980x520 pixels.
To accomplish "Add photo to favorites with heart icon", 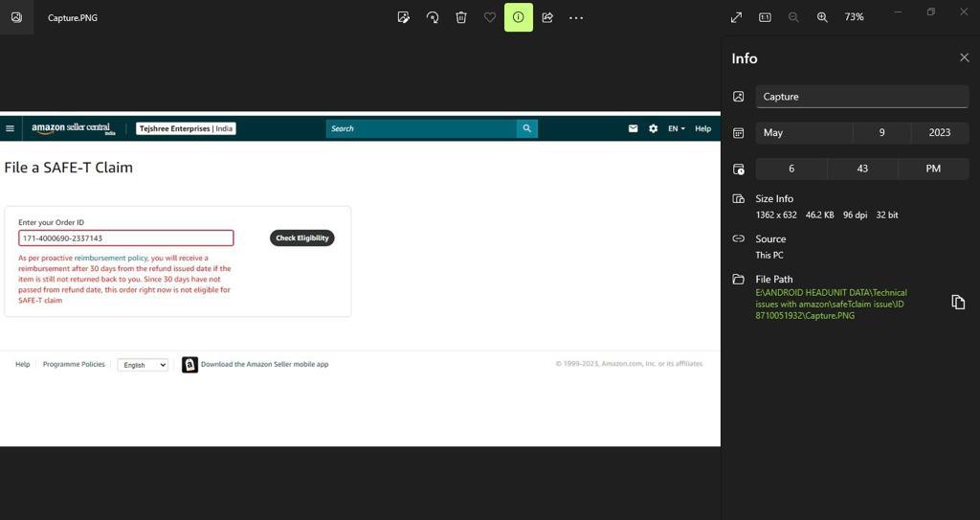I will (x=490, y=17).
